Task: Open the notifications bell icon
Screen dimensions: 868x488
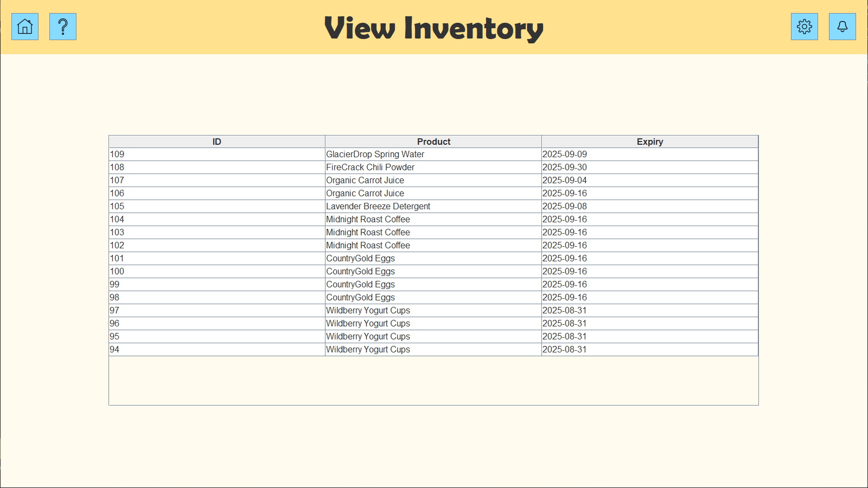Action: (x=843, y=27)
